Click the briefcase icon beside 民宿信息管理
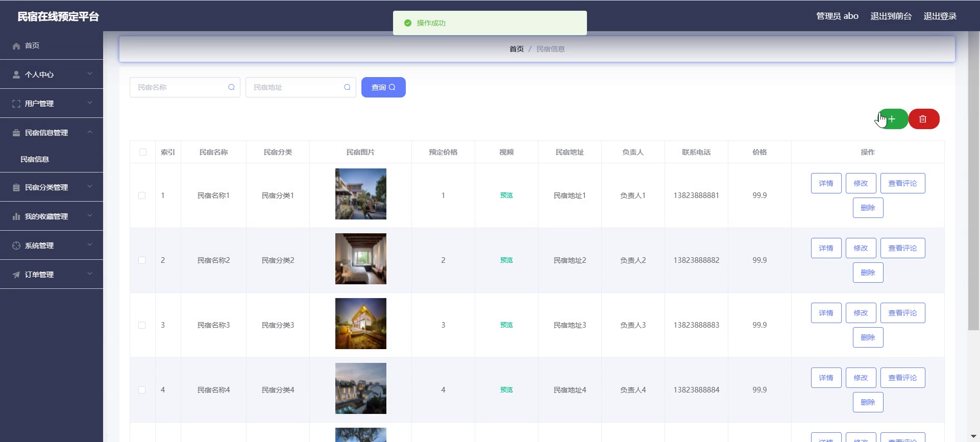980x442 pixels. (x=16, y=133)
